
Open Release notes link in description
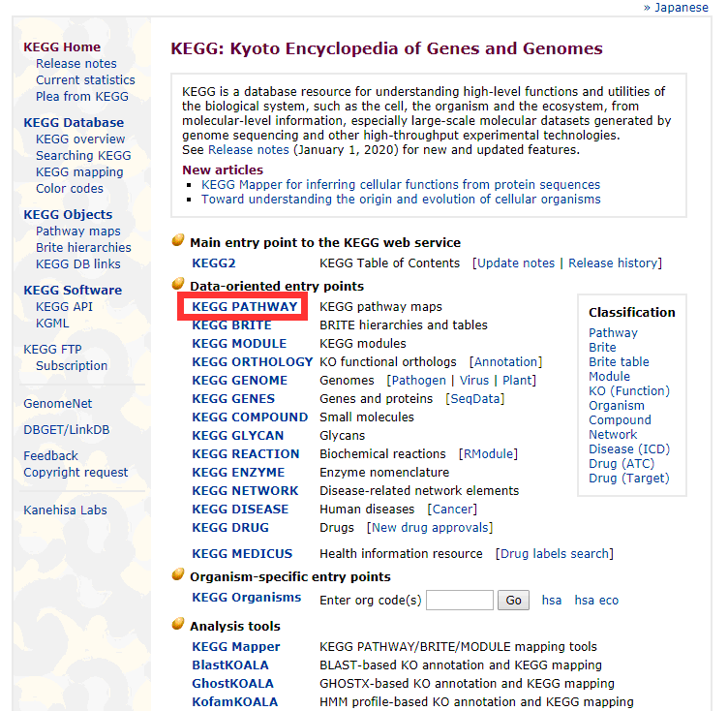pos(249,150)
